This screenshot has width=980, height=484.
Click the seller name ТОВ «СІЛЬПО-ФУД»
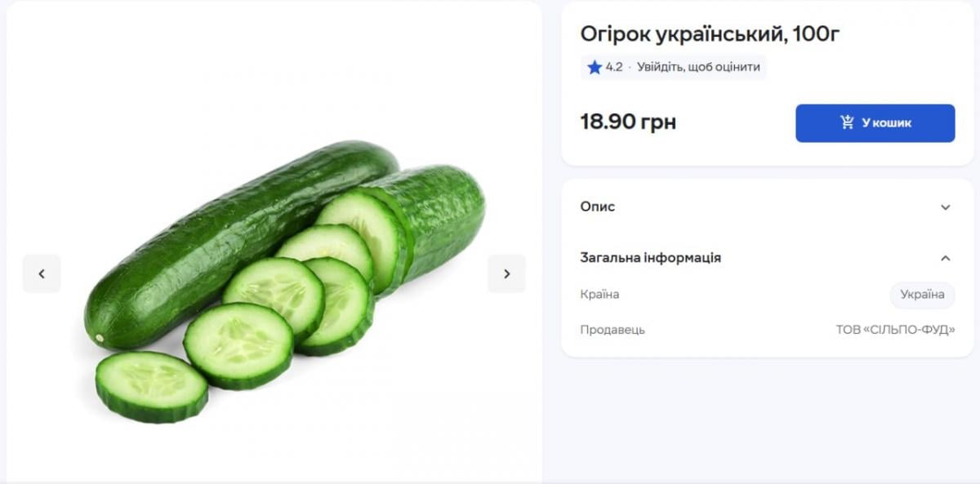click(x=895, y=331)
